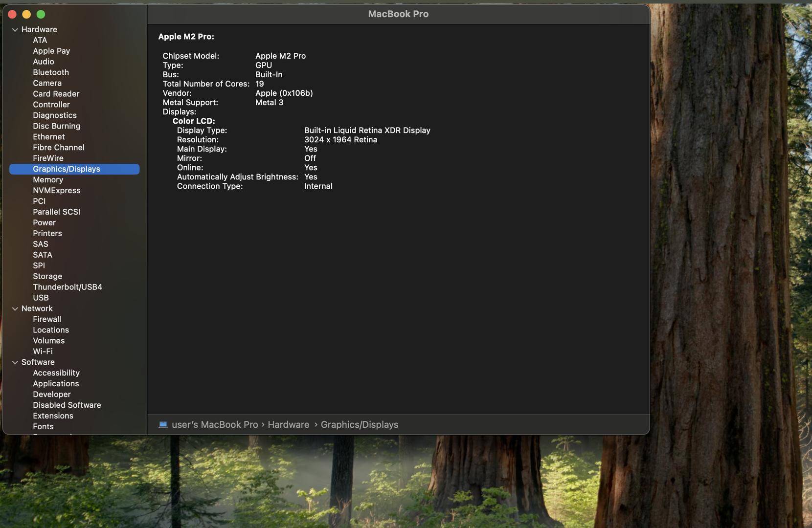Show Disabled Software list
The width and height of the screenshot is (812, 528).
tap(67, 406)
